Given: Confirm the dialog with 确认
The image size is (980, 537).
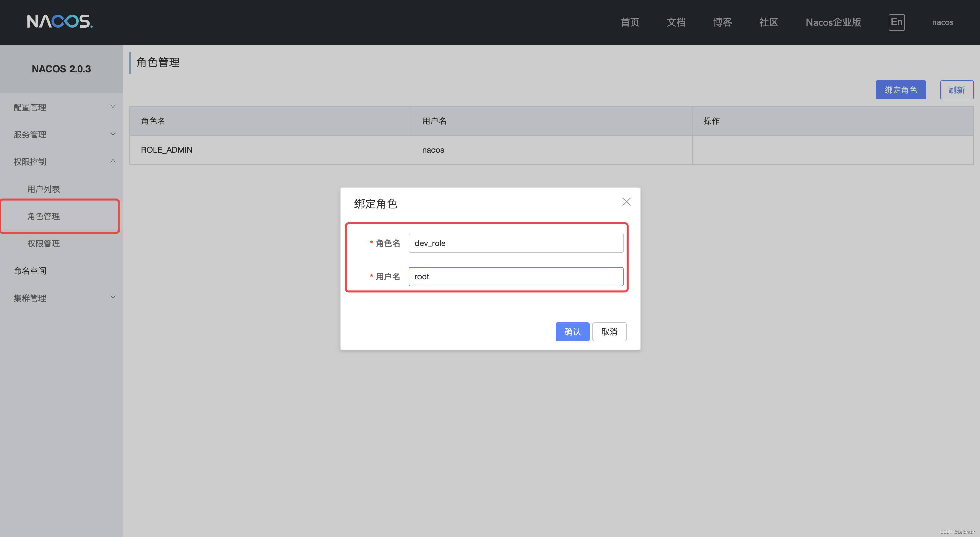Looking at the screenshot, I should tap(572, 332).
